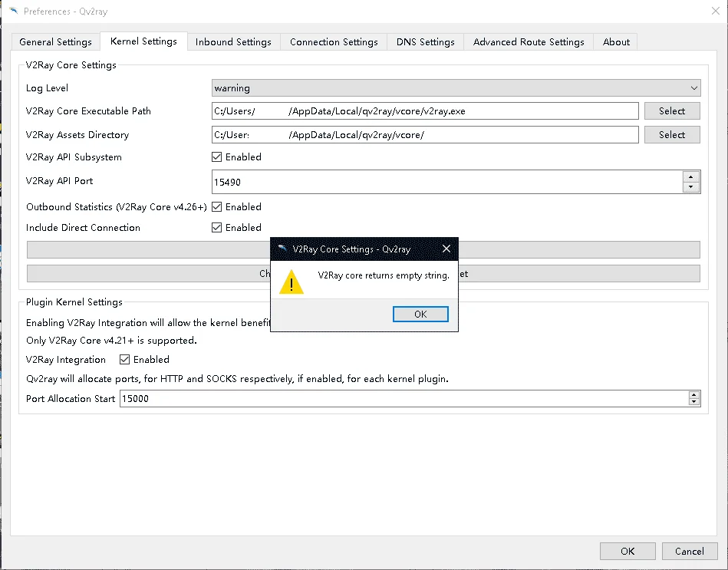Click the 'Plugin Kernel Settings' group title
Viewport: 728px width, 570px height.
(x=74, y=301)
